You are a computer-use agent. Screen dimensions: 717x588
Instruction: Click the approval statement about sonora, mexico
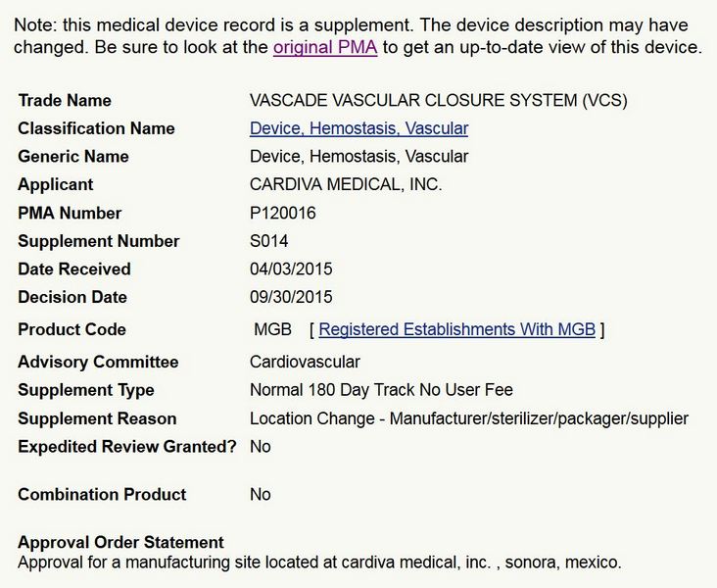(319, 563)
